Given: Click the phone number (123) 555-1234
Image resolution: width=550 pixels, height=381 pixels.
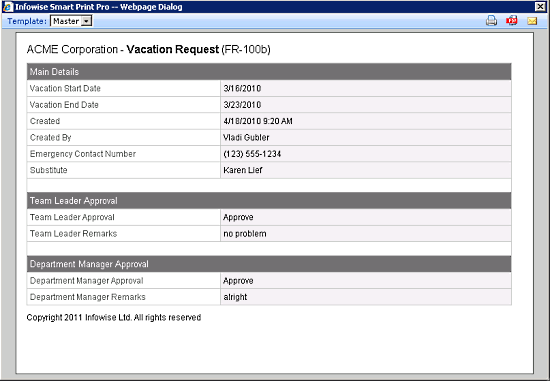Looking at the screenshot, I should [x=252, y=154].
